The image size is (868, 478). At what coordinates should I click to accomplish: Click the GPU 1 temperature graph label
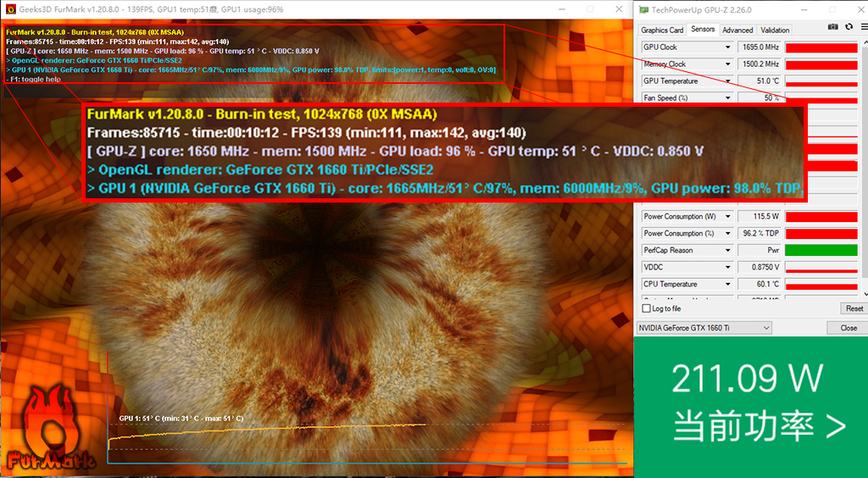click(x=181, y=419)
